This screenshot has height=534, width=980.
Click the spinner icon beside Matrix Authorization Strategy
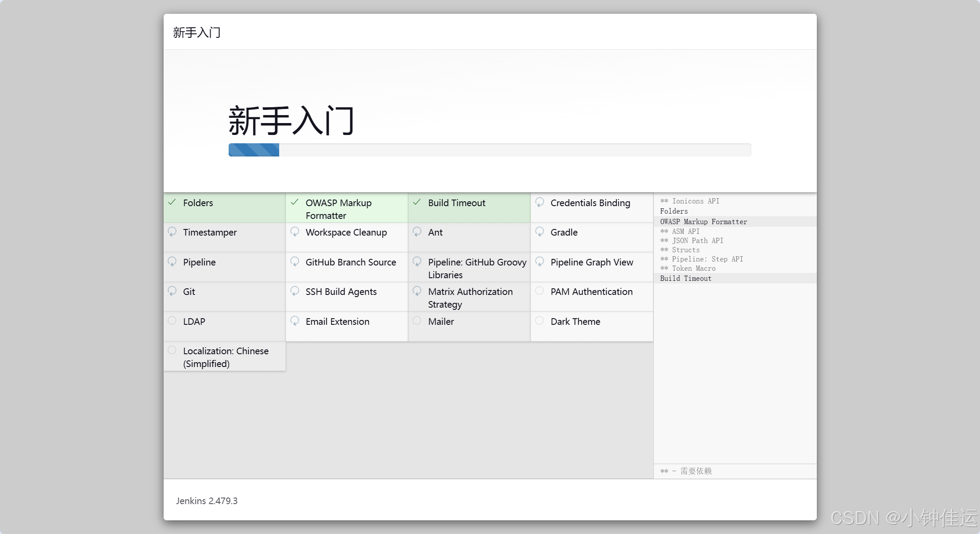coord(417,291)
